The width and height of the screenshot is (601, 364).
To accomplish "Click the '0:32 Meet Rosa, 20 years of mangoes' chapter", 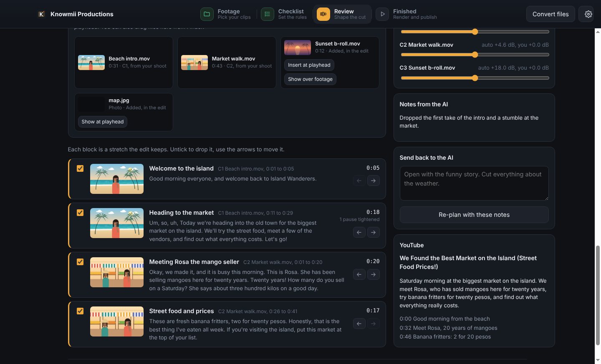I will pyautogui.click(x=448, y=328).
